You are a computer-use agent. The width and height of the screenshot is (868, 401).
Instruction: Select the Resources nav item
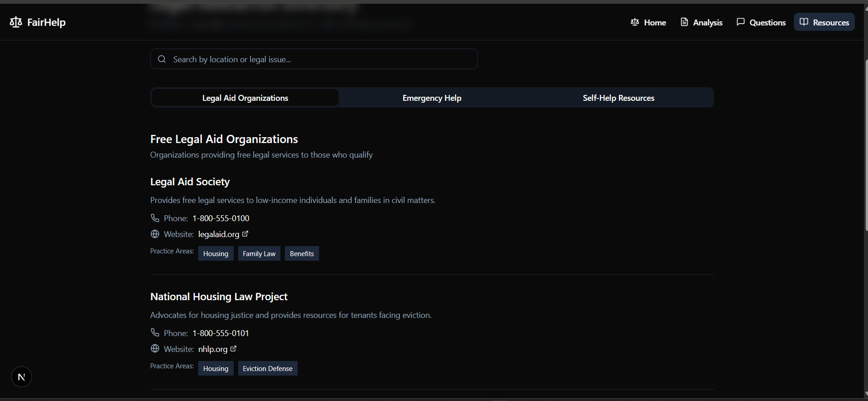tap(824, 22)
